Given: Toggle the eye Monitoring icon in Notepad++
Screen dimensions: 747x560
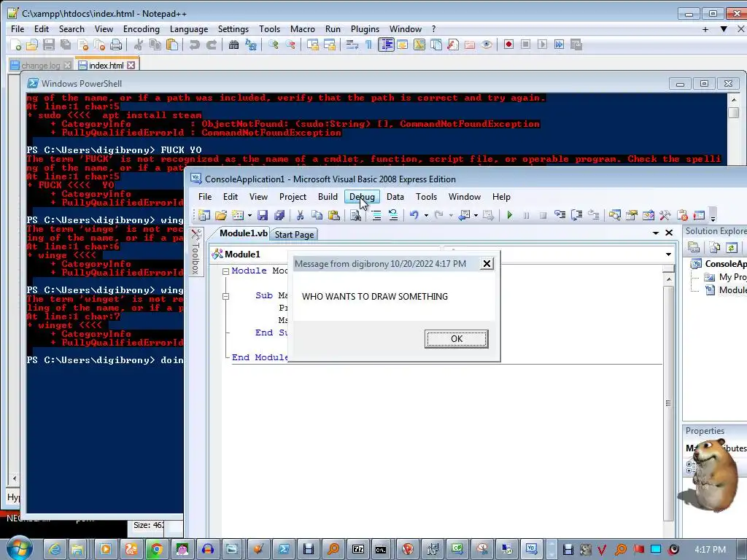Looking at the screenshot, I should click(x=486, y=44).
